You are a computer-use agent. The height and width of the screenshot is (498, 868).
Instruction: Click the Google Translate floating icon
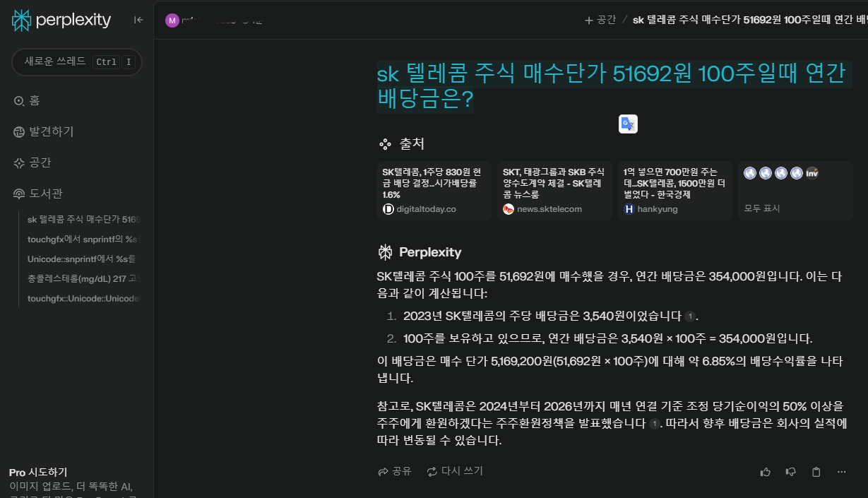[x=628, y=124]
